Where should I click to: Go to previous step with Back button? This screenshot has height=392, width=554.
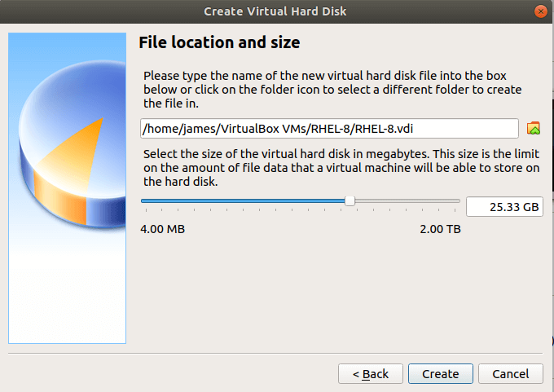(371, 373)
